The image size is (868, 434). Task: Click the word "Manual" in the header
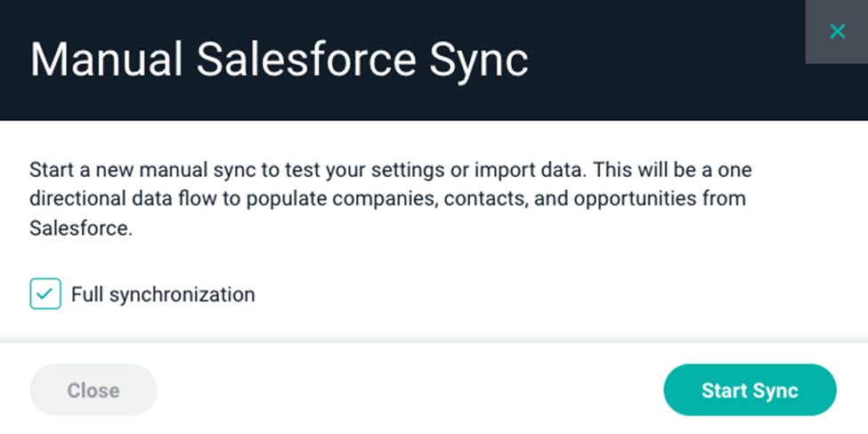[106, 59]
